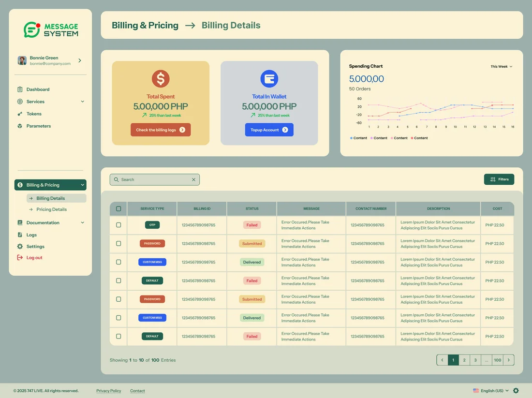The height and width of the screenshot is (398, 532).
Task: Click the purple Content legend dot
Action: 371,138
